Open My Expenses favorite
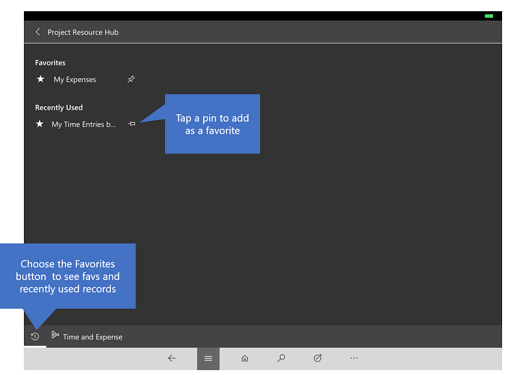This screenshot has height=375, width=505. pos(75,79)
